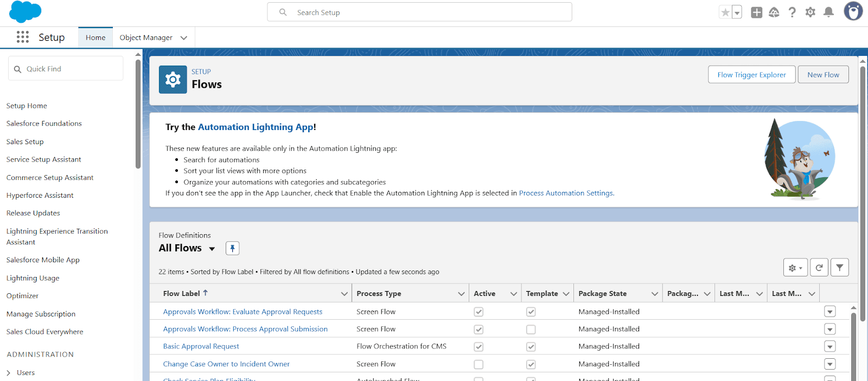Open Active column menu chevron
Screen dimensions: 868x381
click(x=513, y=294)
